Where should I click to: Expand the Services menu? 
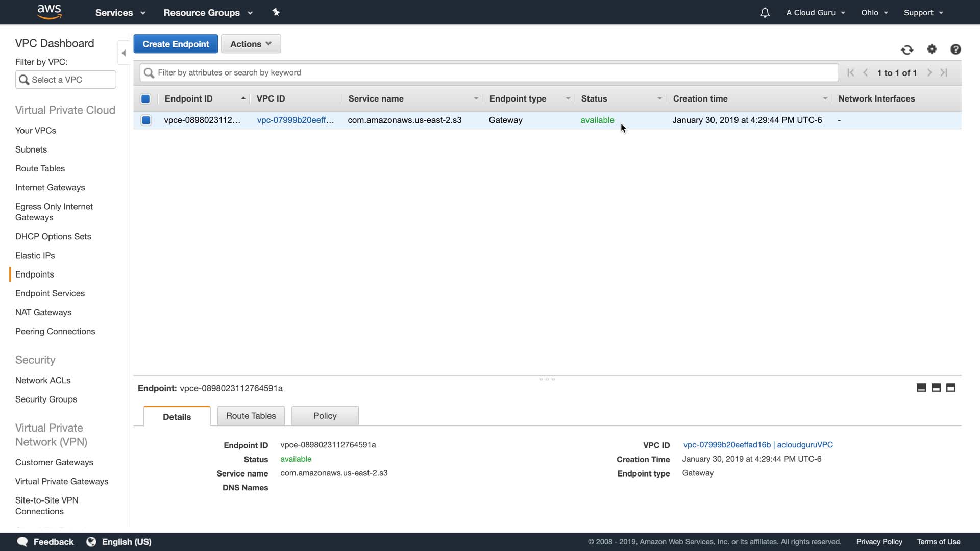click(x=120, y=13)
